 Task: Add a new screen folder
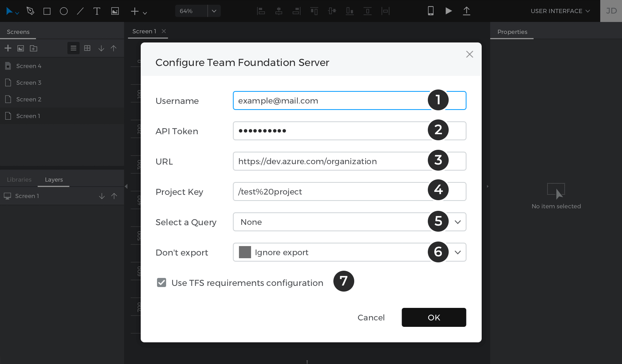point(34,48)
